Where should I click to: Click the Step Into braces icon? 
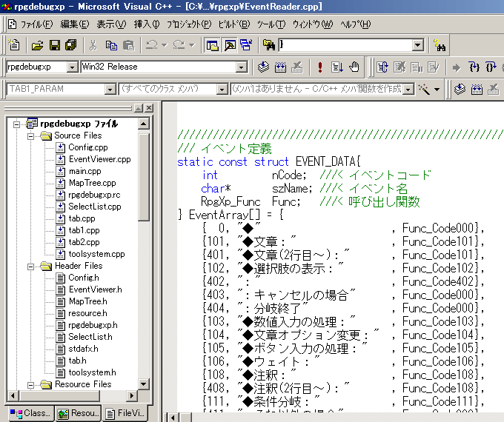point(474,67)
